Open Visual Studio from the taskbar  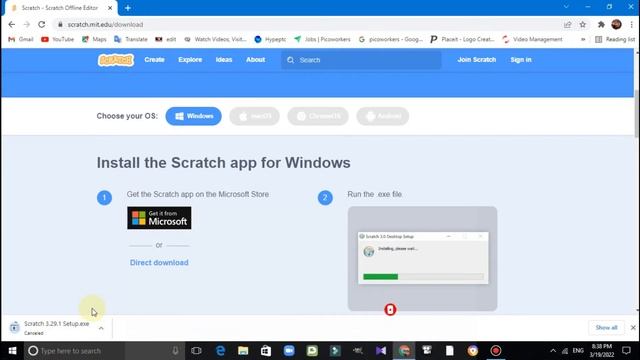[x=381, y=351]
